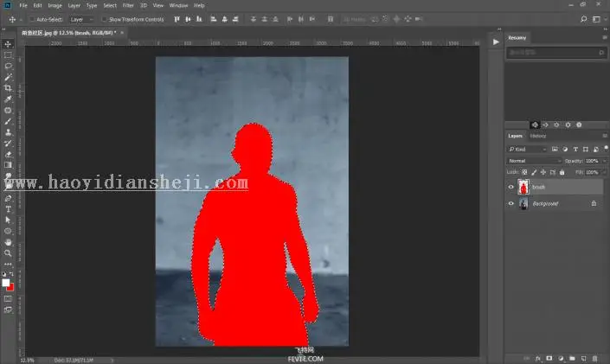The height and width of the screenshot is (364, 610).
Task: Click Align top edges icon
Action: pyautogui.click(x=177, y=19)
